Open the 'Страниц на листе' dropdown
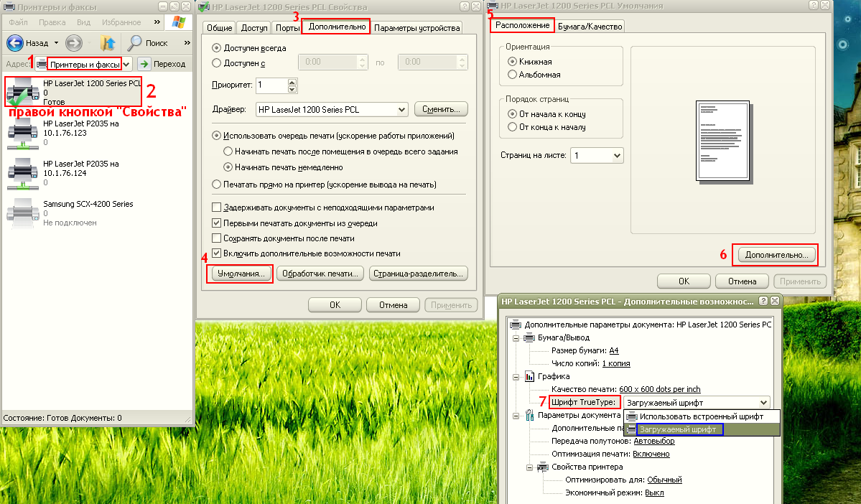The image size is (861, 504). pos(616,155)
